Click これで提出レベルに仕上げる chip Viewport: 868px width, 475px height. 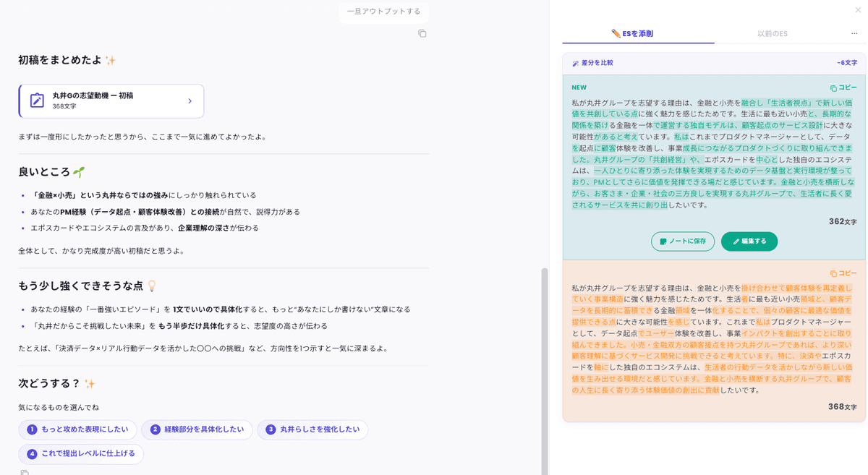tap(80, 454)
